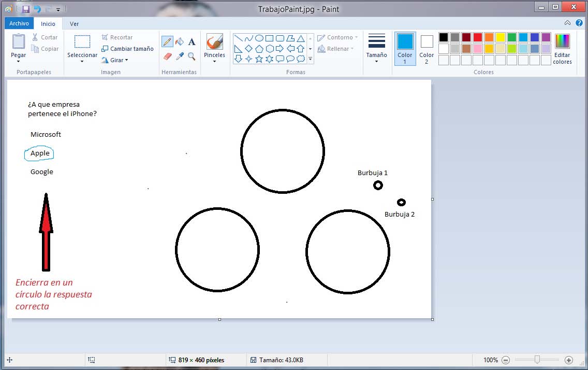Click the zoom in plus button
Image resolution: width=588 pixels, height=370 pixels.
pyautogui.click(x=568, y=360)
